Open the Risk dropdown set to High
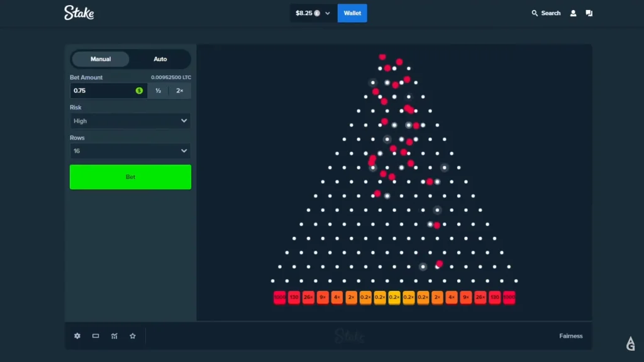 [x=130, y=121]
